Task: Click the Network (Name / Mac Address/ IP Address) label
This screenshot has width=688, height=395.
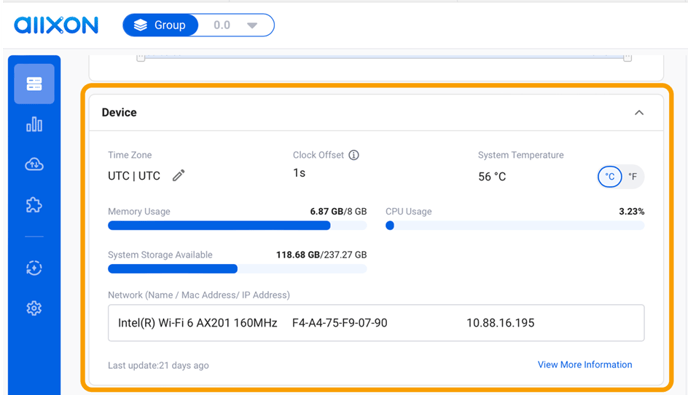Action: click(x=199, y=295)
